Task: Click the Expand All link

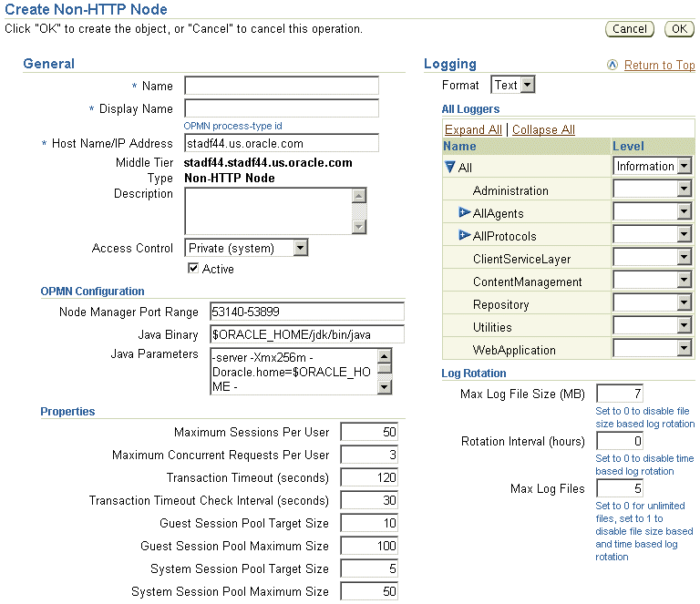Action: pyautogui.click(x=473, y=129)
